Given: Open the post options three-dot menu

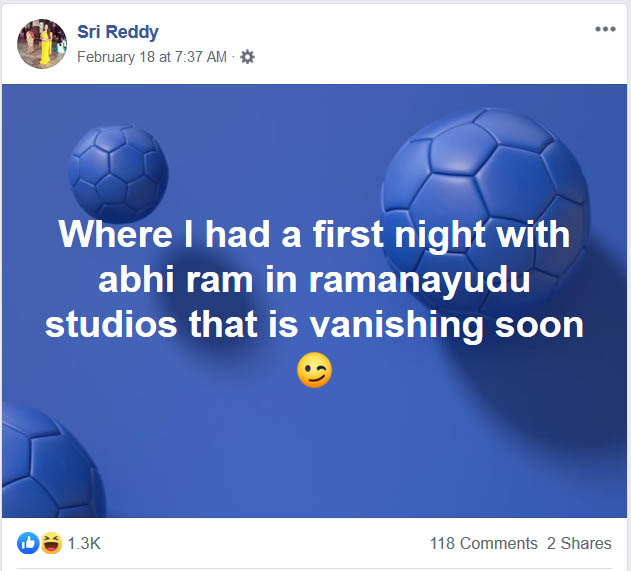Looking at the screenshot, I should point(605,29).
